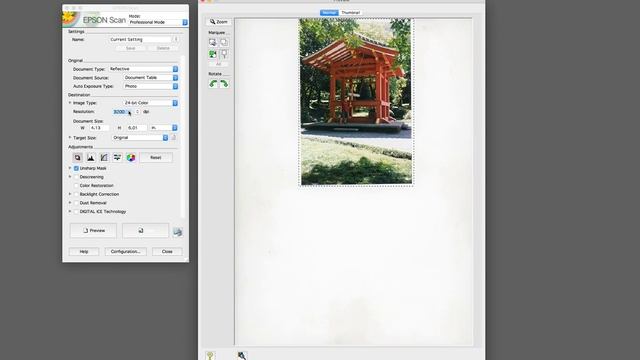Click the Resolution stepper arrows

coord(137,111)
